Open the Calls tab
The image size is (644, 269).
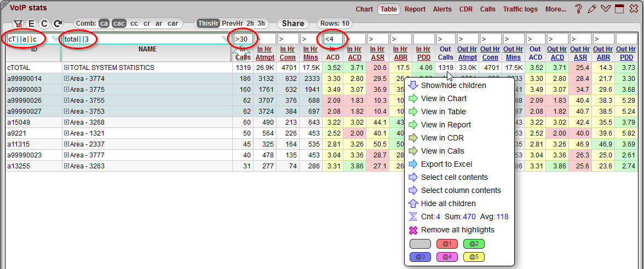tap(487, 9)
